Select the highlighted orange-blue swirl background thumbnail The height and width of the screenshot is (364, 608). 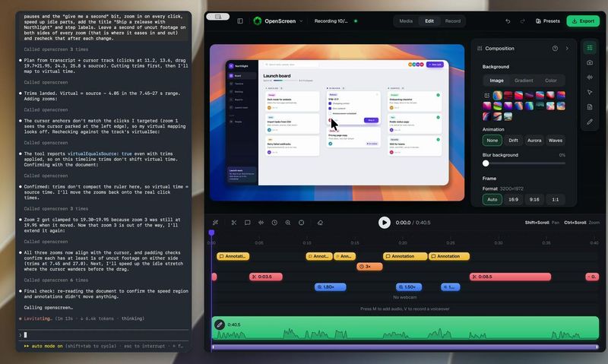pos(497,95)
